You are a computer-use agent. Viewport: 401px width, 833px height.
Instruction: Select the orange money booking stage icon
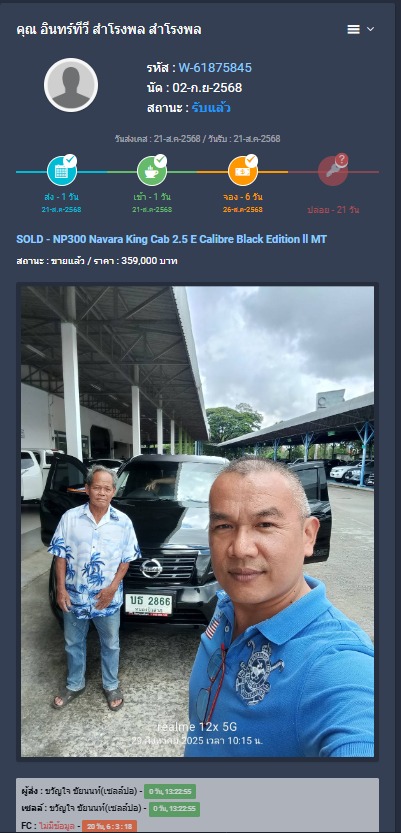pyautogui.click(x=243, y=172)
